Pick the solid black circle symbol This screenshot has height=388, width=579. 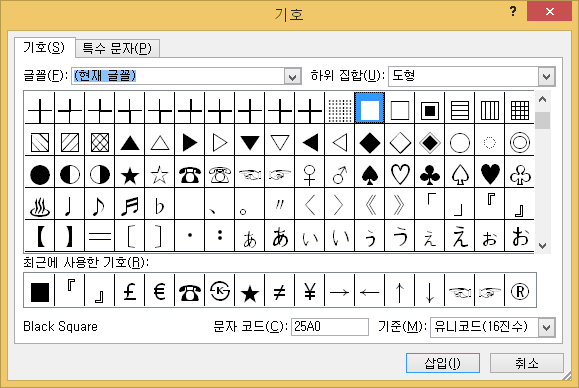(40, 174)
